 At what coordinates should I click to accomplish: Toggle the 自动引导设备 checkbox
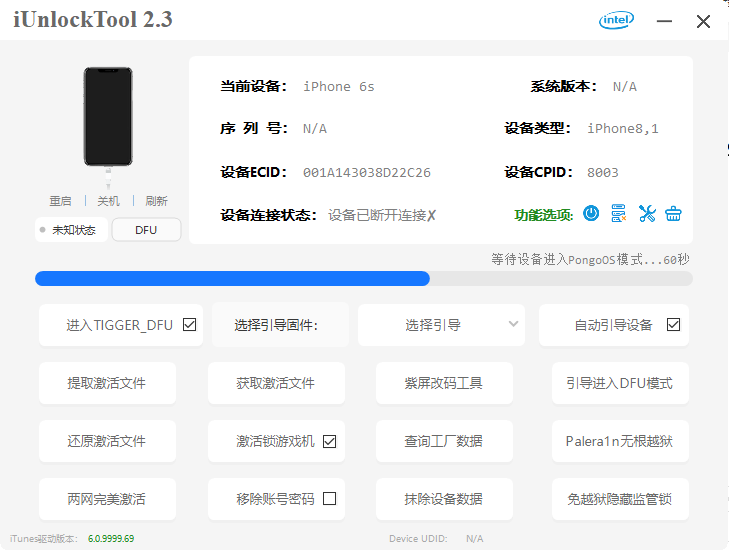(673, 324)
